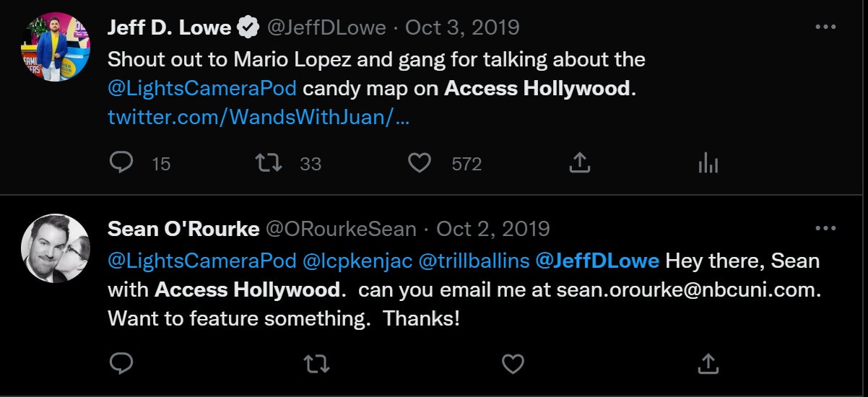Open the twitter.com/WandsWithJuan link
The image size is (868, 397).
[x=259, y=117]
